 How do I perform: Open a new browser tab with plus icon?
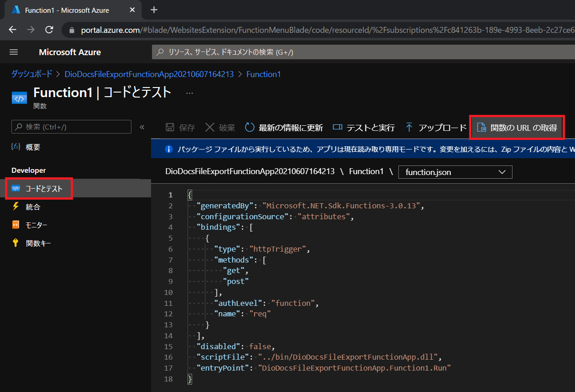[154, 10]
